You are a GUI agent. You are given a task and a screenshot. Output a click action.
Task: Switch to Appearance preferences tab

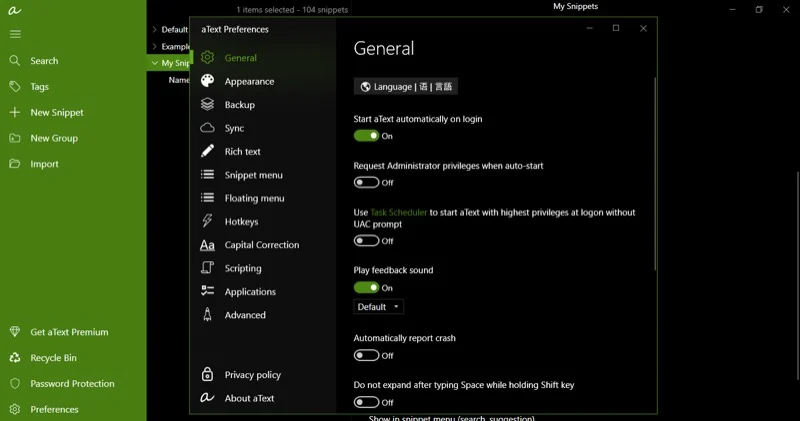point(249,82)
